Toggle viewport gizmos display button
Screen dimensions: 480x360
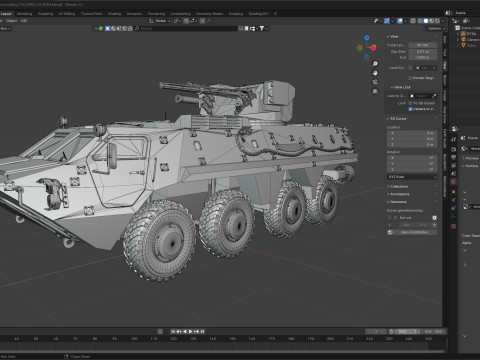(x=387, y=21)
